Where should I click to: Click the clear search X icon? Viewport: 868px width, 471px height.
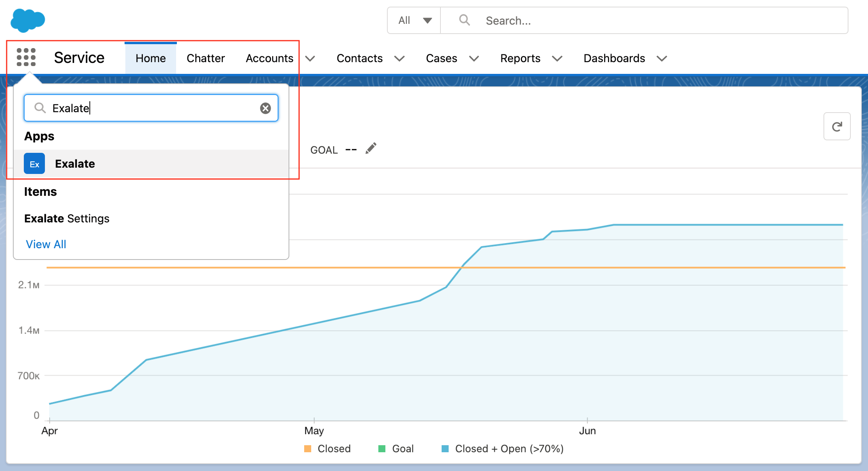(x=267, y=108)
